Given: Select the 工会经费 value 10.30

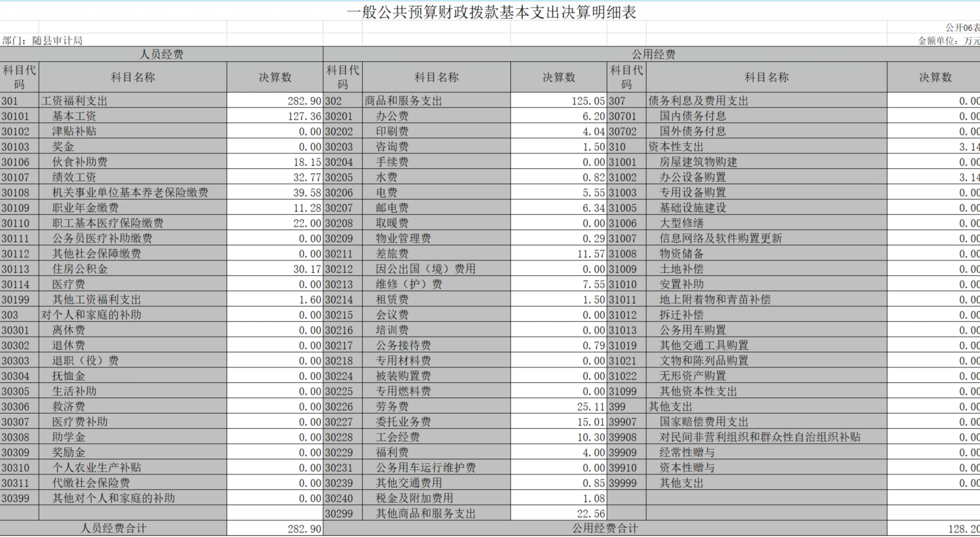Looking at the screenshot, I should click(x=558, y=437).
